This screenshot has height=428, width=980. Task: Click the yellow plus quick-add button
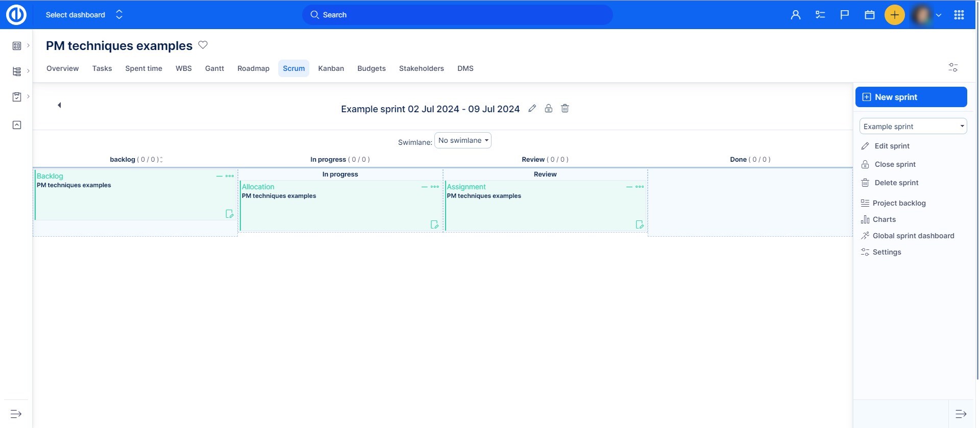pyautogui.click(x=894, y=15)
